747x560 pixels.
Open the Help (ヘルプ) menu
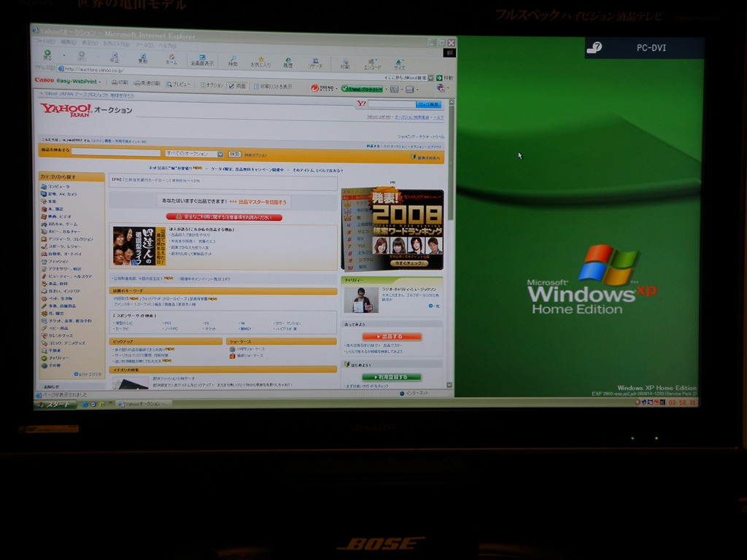coord(167,46)
